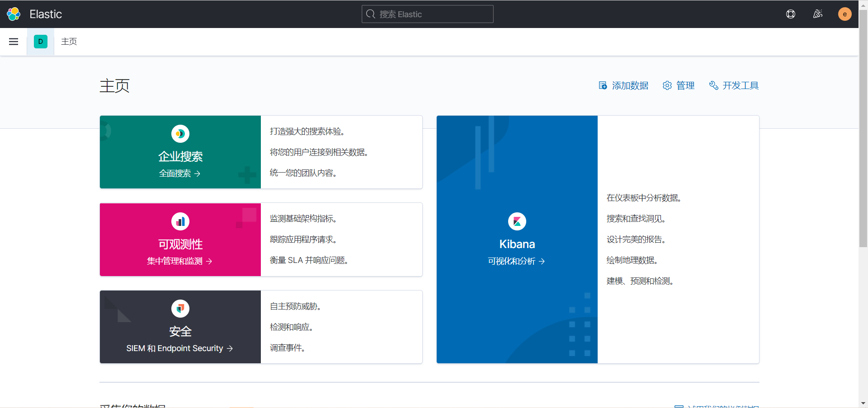868x408 pixels.
Task: Click the text 监测基础架构指标。
Action: click(x=304, y=219)
